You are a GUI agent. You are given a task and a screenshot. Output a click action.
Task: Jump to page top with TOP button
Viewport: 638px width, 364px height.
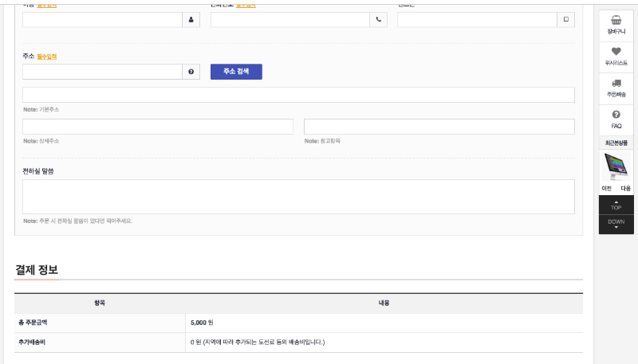tap(616, 205)
